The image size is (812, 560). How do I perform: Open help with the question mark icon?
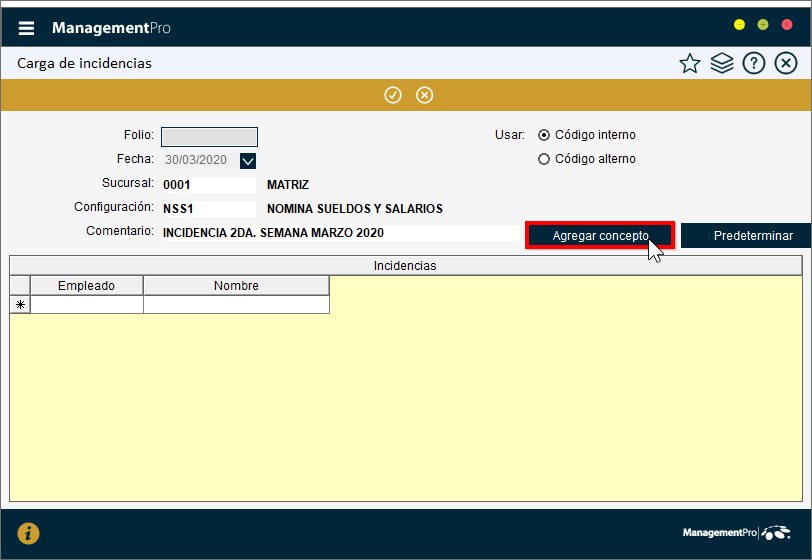point(753,63)
